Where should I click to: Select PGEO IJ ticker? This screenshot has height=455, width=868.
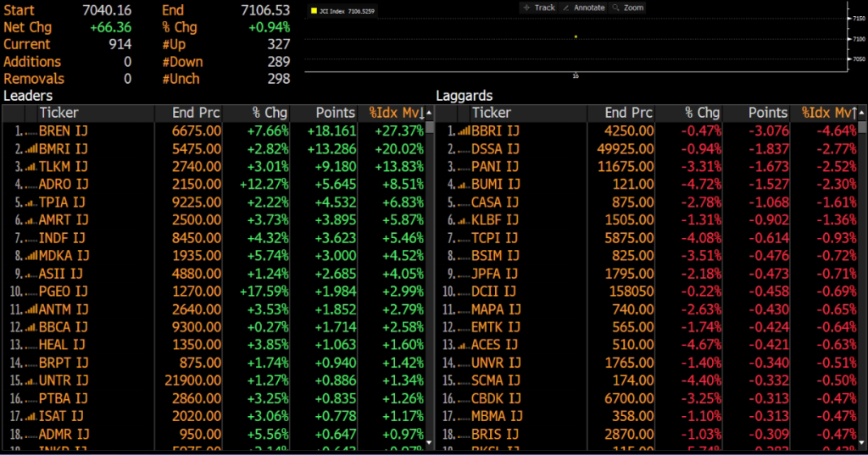tap(63, 291)
